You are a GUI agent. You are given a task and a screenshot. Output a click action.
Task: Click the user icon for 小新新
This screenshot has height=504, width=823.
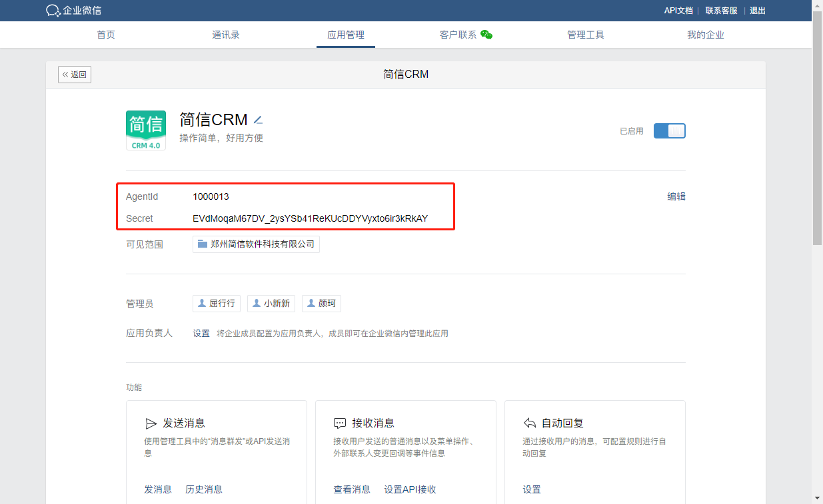click(257, 303)
